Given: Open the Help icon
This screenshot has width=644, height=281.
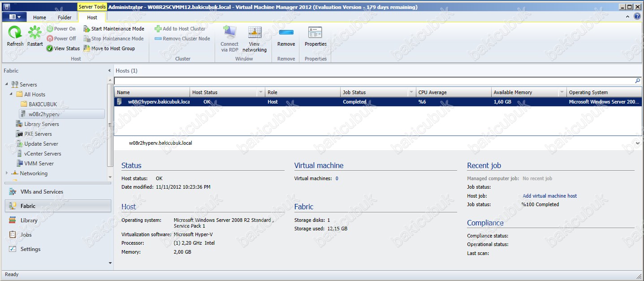Looking at the screenshot, I should click(637, 16).
